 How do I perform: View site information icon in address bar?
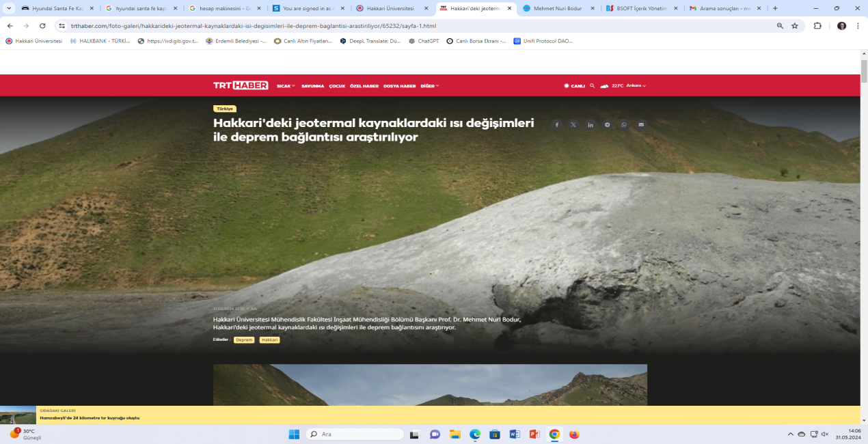coord(62,26)
